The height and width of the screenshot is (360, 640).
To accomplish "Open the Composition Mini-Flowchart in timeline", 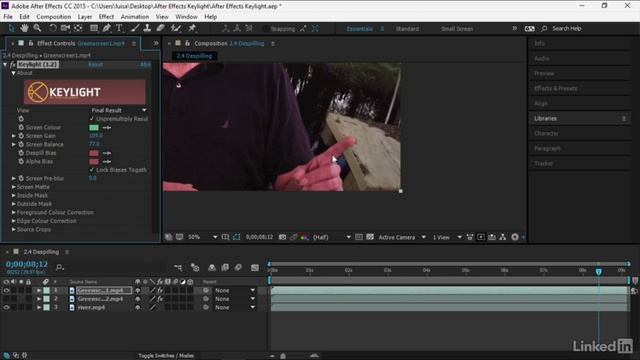I will [178, 267].
